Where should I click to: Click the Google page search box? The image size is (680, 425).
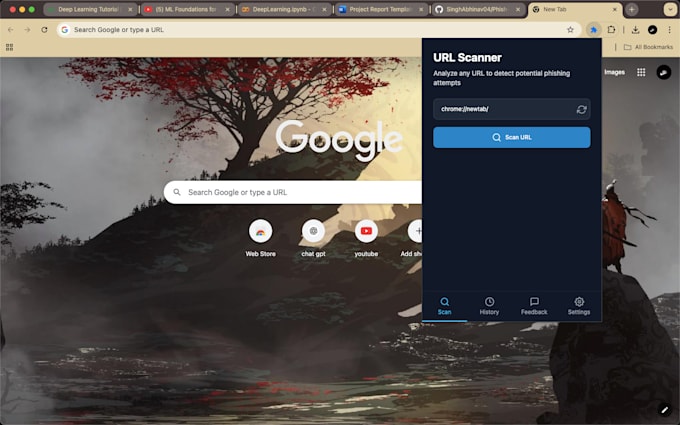293,192
